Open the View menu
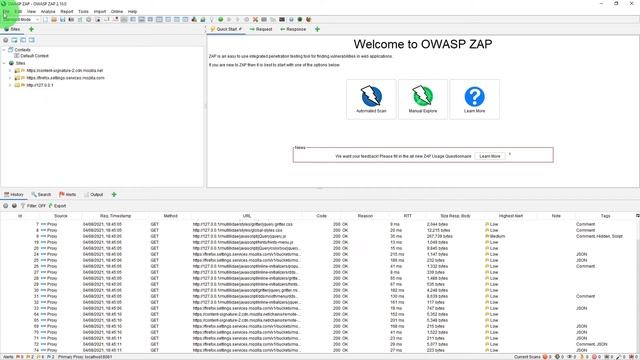The height and width of the screenshot is (360, 640). [31, 11]
